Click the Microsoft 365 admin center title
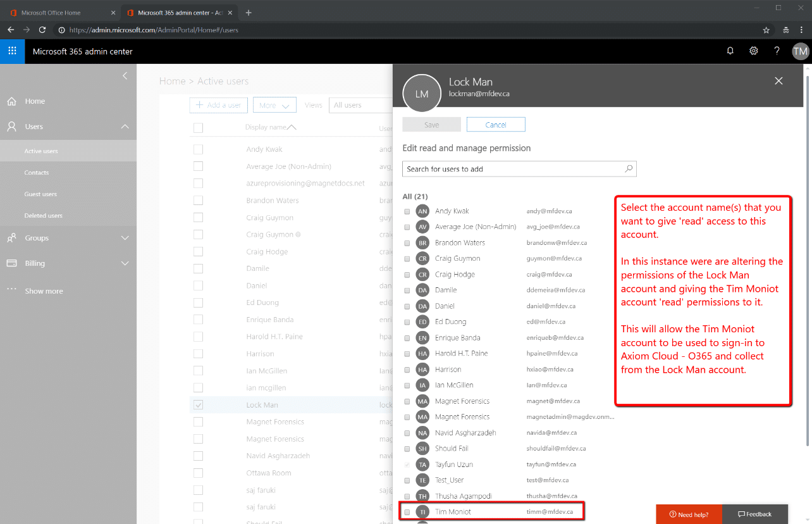 83,51
